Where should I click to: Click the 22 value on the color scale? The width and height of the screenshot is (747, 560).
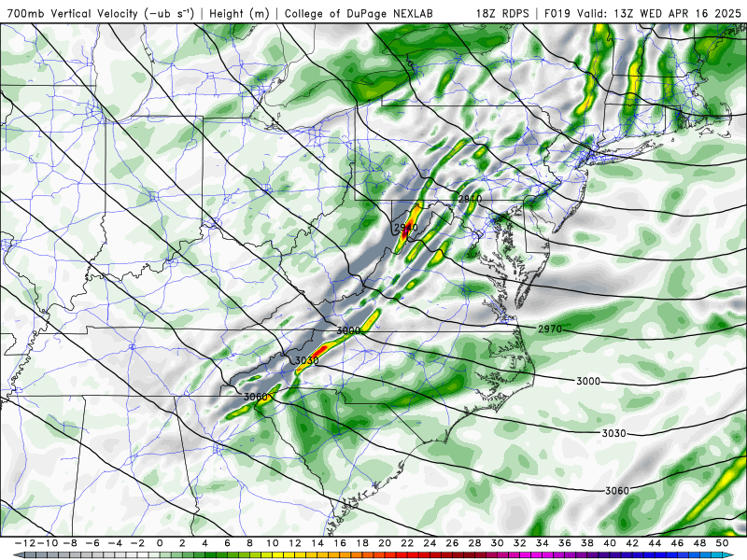coord(407,543)
